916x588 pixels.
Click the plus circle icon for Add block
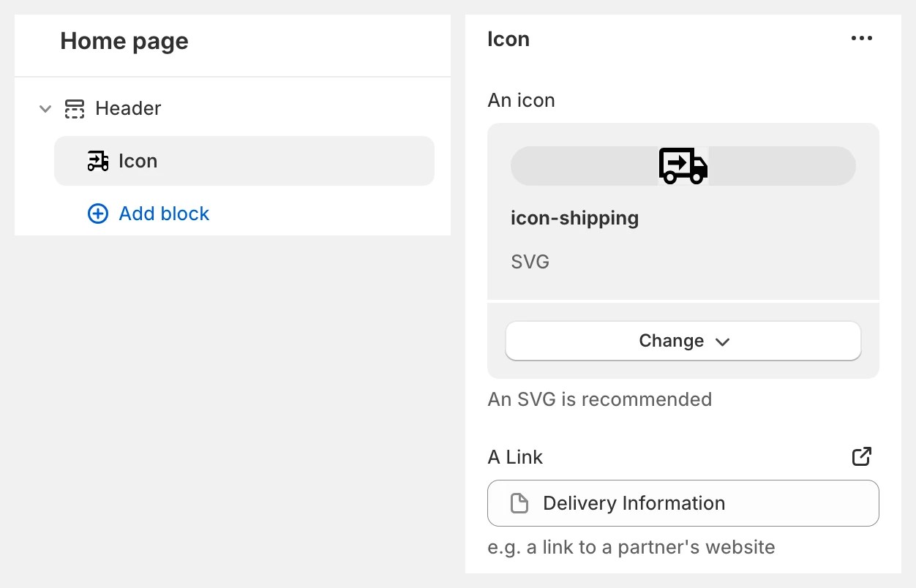coord(98,214)
